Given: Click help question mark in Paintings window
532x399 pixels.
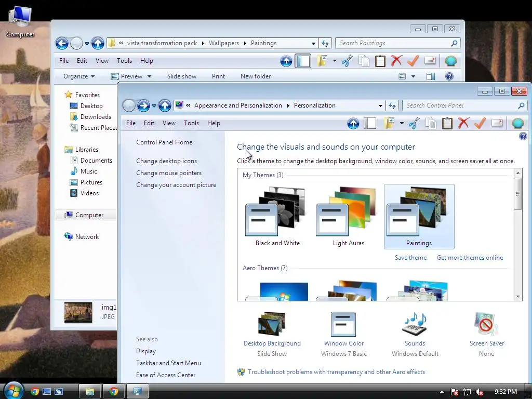Looking at the screenshot, I should click(x=449, y=76).
